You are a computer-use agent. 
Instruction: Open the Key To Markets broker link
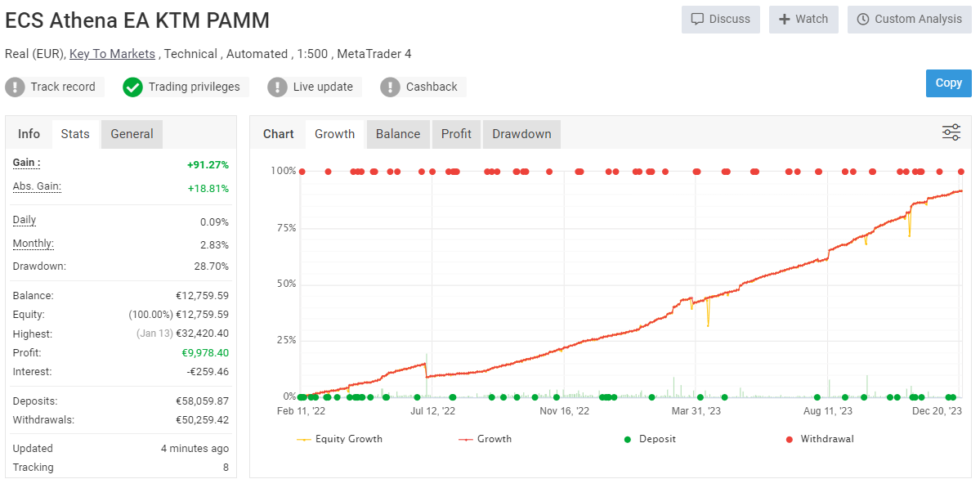[x=113, y=54]
